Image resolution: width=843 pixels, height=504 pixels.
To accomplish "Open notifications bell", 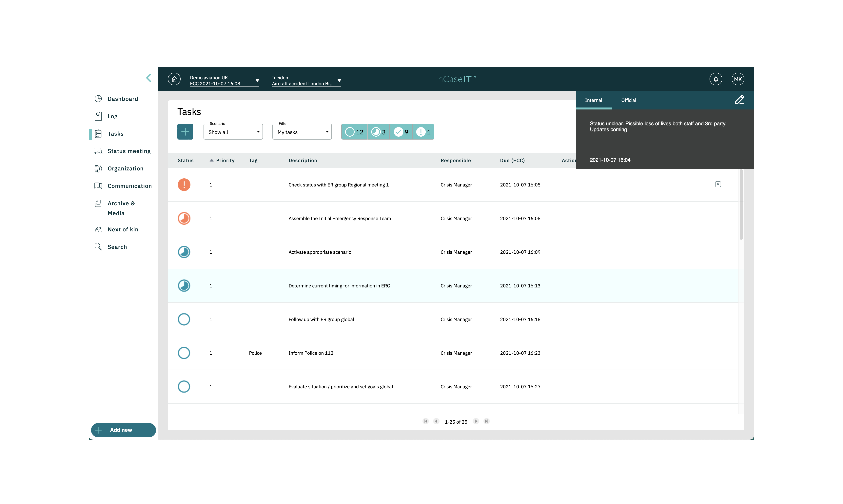I will pyautogui.click(x=716, y=79).
